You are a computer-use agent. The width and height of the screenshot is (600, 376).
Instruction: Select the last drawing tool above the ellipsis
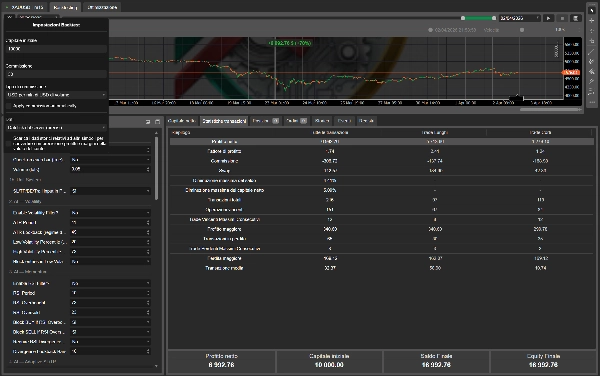click(x=592, y=92)
